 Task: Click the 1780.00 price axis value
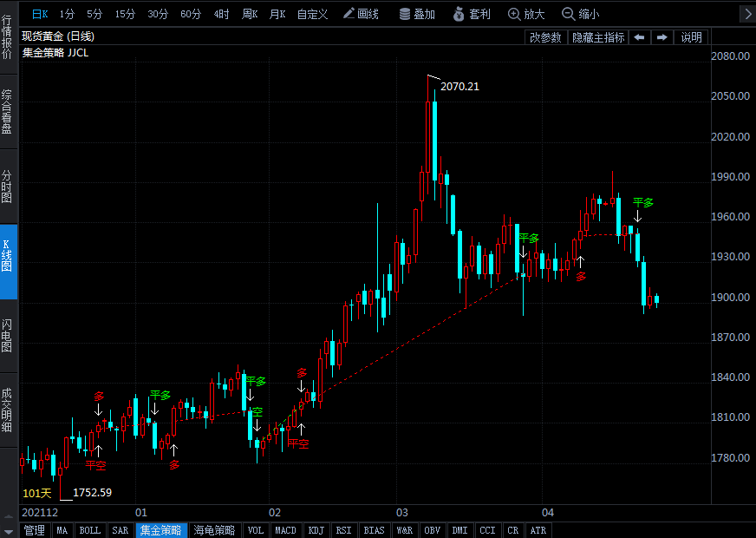pos(731,457)
